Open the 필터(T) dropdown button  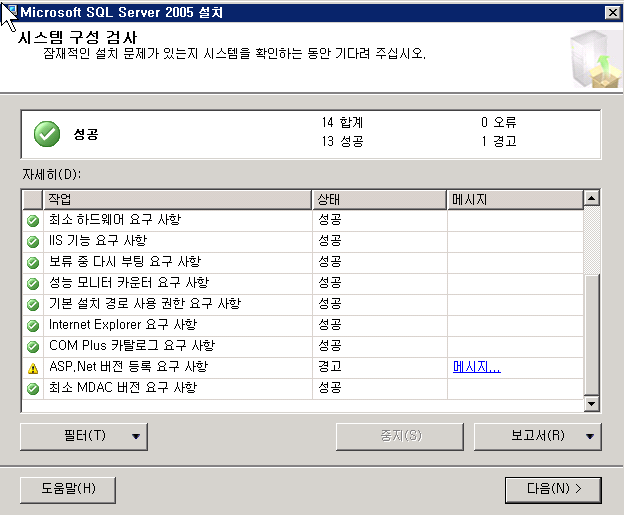point(84,437)
